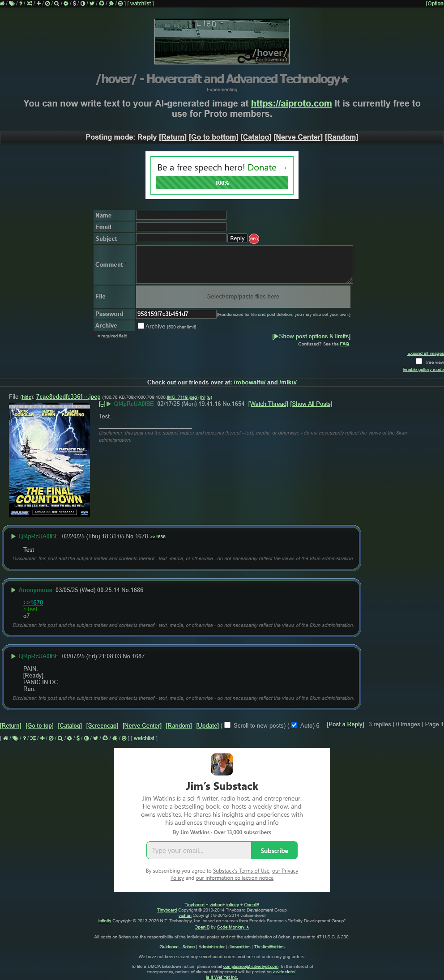Click the Update link at thread bottom

(208, 725)
